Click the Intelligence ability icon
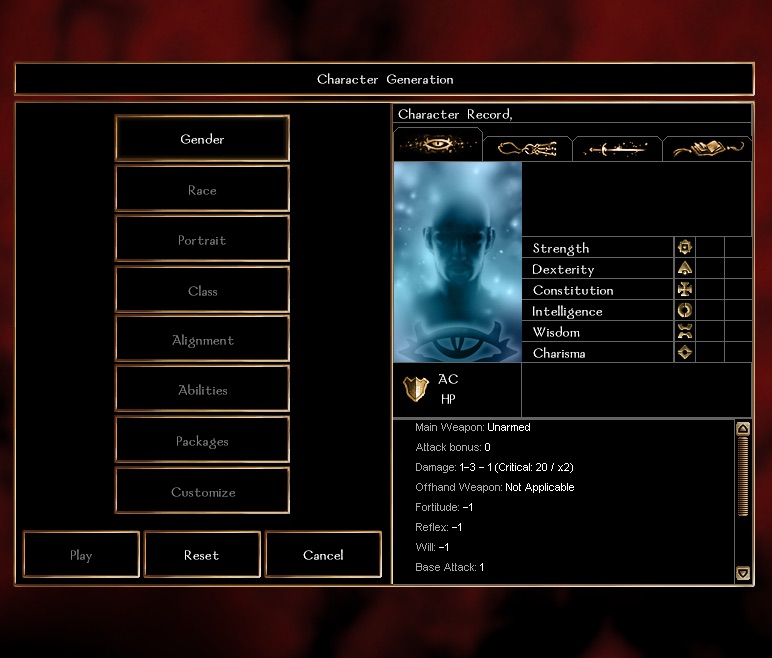 pos(684,310)
